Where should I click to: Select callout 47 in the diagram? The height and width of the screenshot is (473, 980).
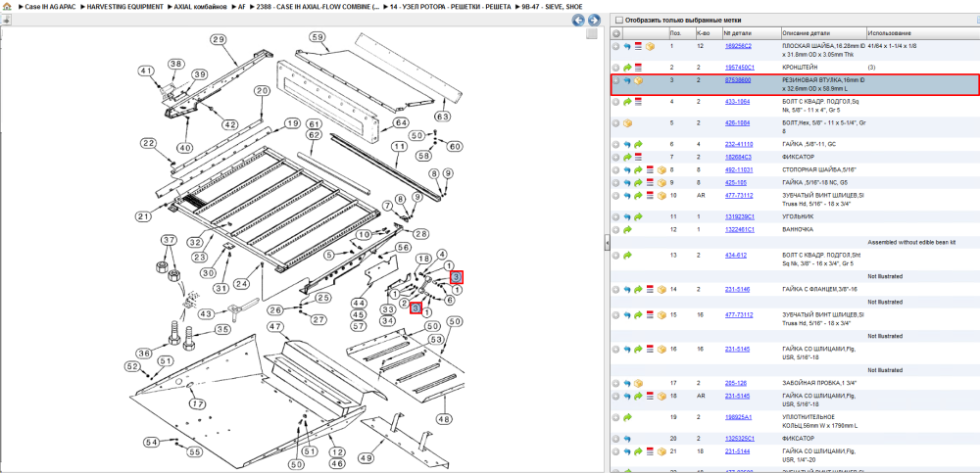tap(275, 327)
